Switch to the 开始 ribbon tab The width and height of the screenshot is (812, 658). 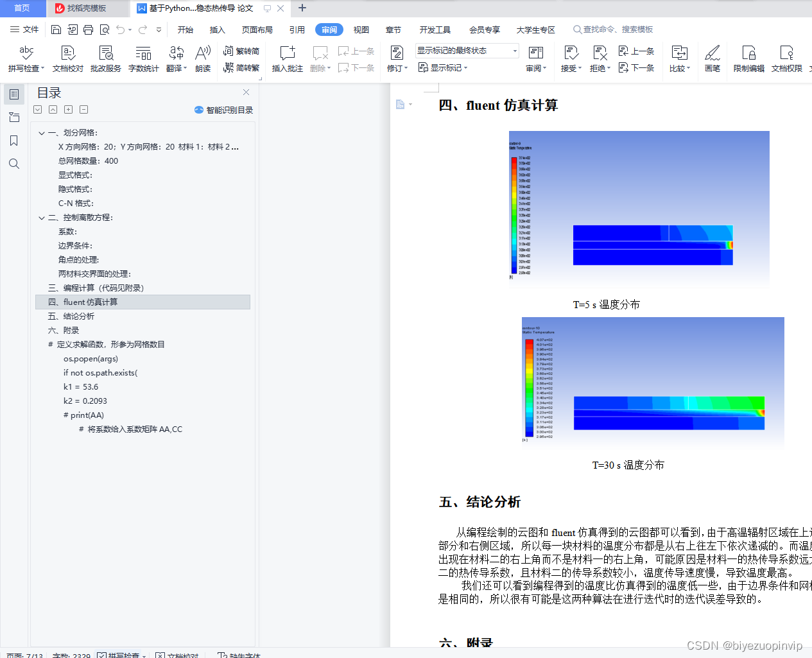click(x=185, y=30)
